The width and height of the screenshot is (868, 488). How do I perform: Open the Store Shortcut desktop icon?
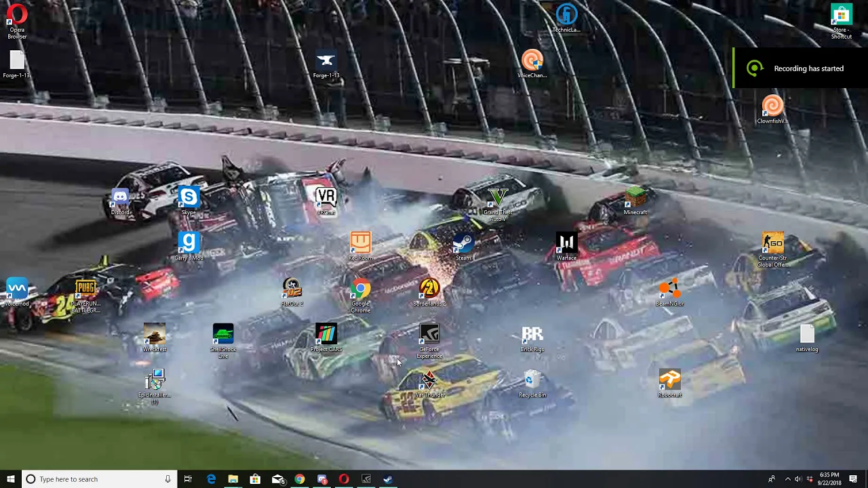point(841,20)
